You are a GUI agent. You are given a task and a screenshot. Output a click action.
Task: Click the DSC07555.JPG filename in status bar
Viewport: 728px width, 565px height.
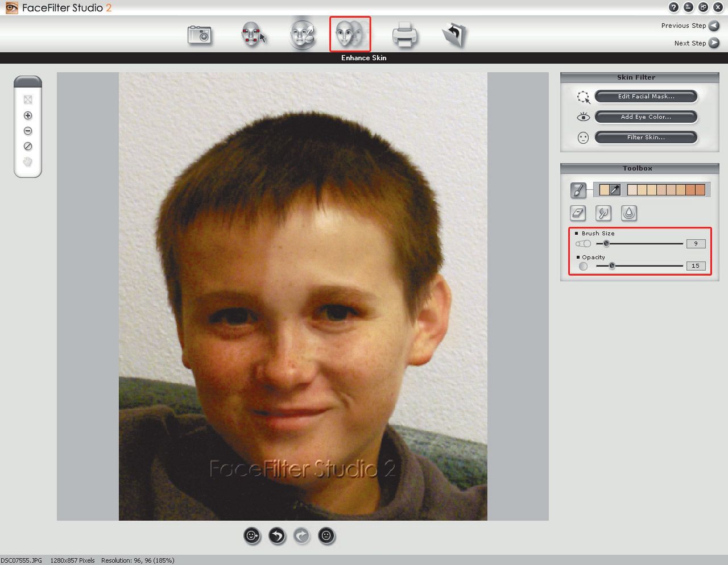[x=22, y=560]
